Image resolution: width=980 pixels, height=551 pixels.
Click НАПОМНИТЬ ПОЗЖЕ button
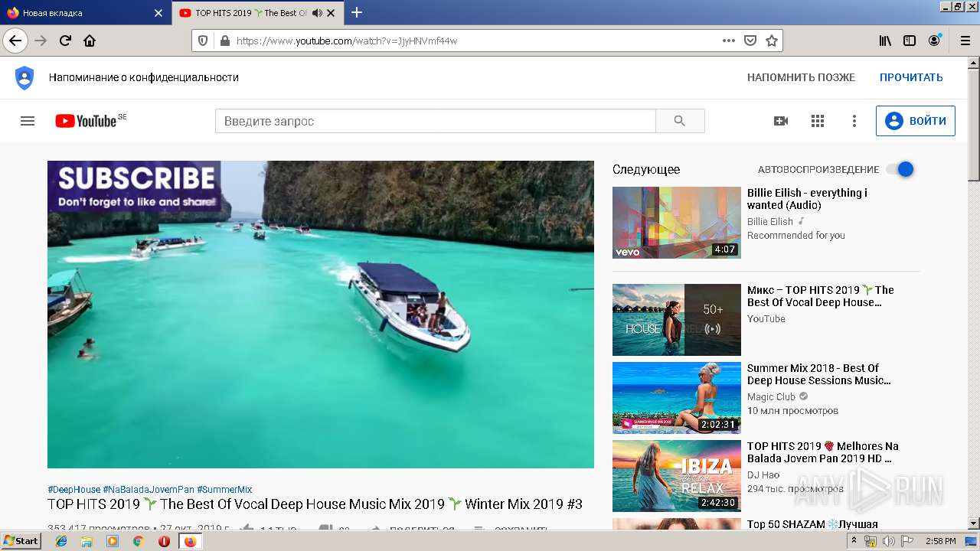coord(801,77)
